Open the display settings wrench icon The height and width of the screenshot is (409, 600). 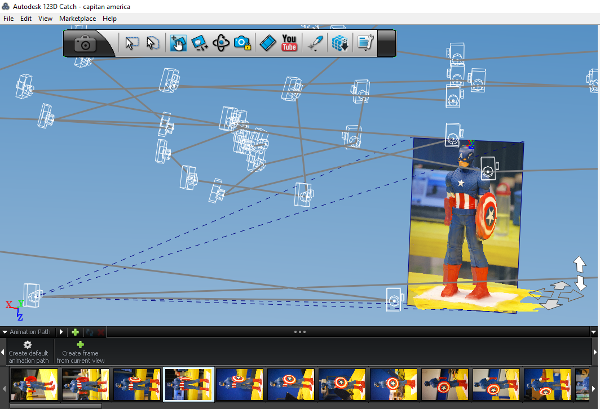click(x=365, y=43)
